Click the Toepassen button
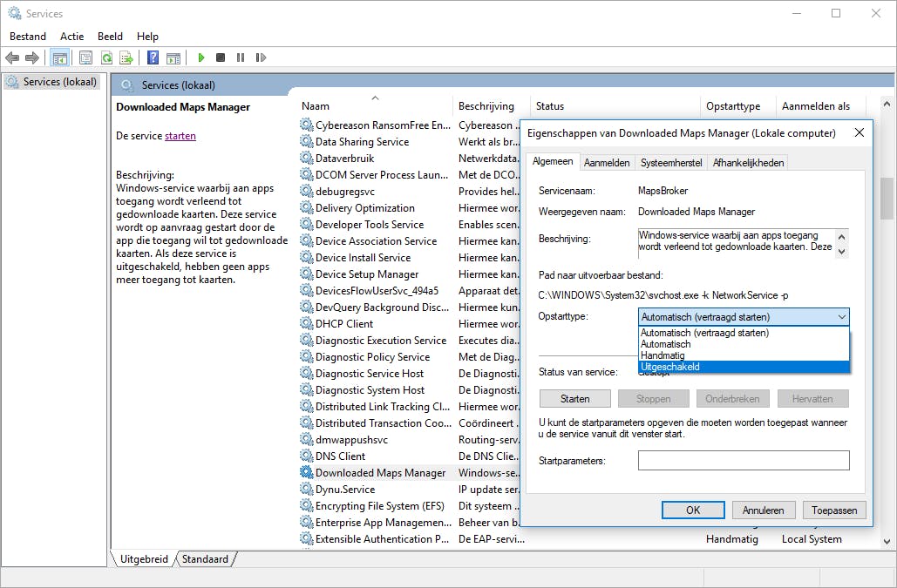This screenshot has width=897, height=588. pyautogui.click(x=834, y=510)
